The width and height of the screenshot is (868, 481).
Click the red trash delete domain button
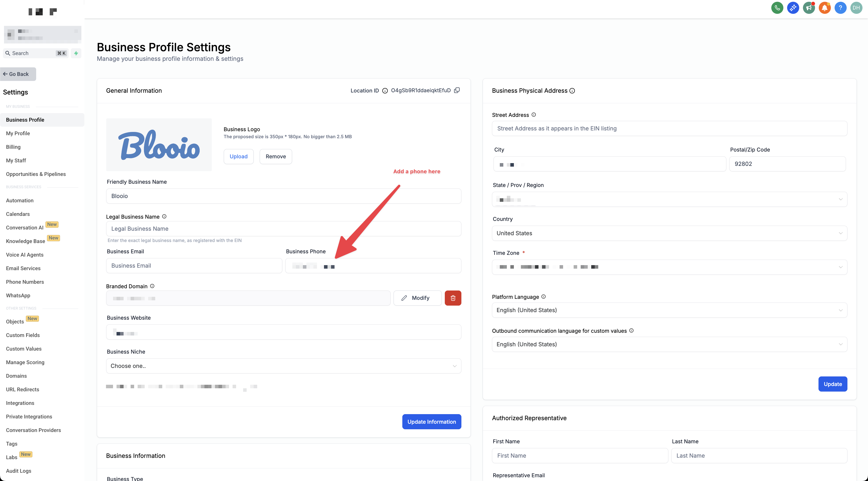point(453,298)
